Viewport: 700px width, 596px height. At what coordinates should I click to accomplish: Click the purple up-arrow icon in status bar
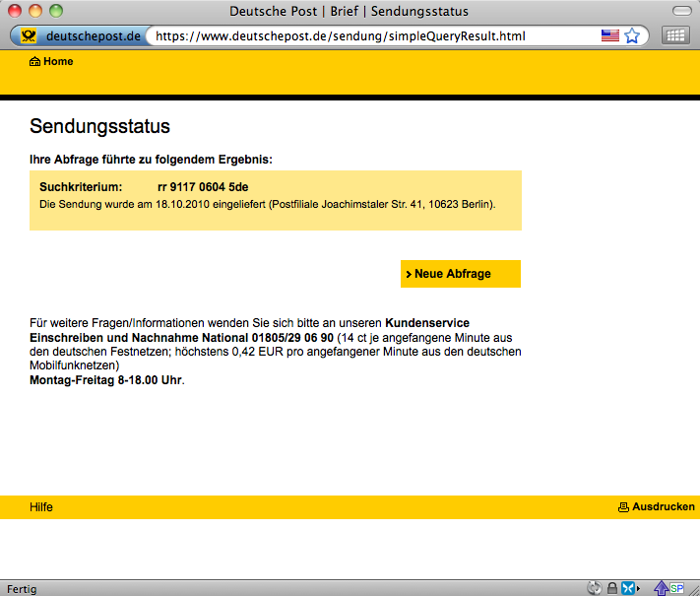tap(661, 588)
